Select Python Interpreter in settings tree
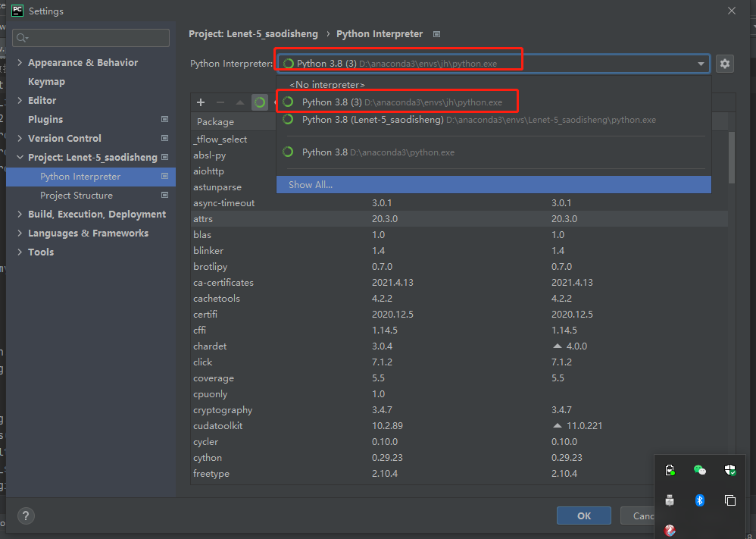This screenshot has width=756, height=539. pyautogui.click(x=91, y=177)
